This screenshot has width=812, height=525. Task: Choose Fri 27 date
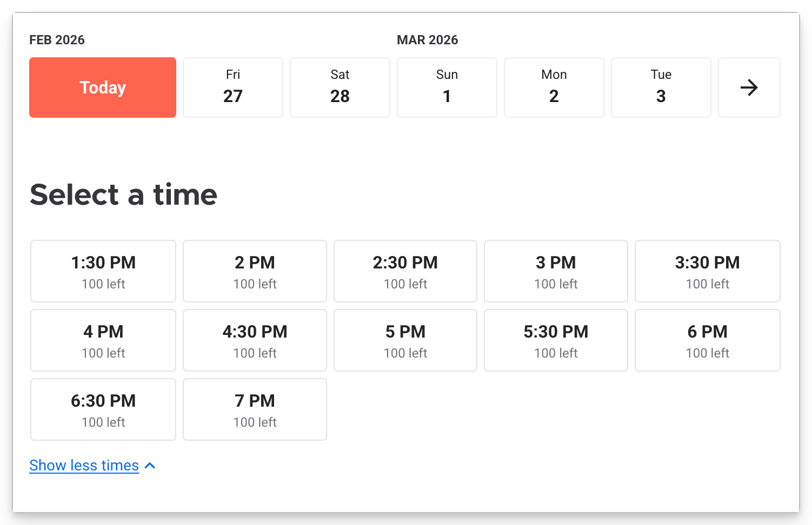pos(233,87)
